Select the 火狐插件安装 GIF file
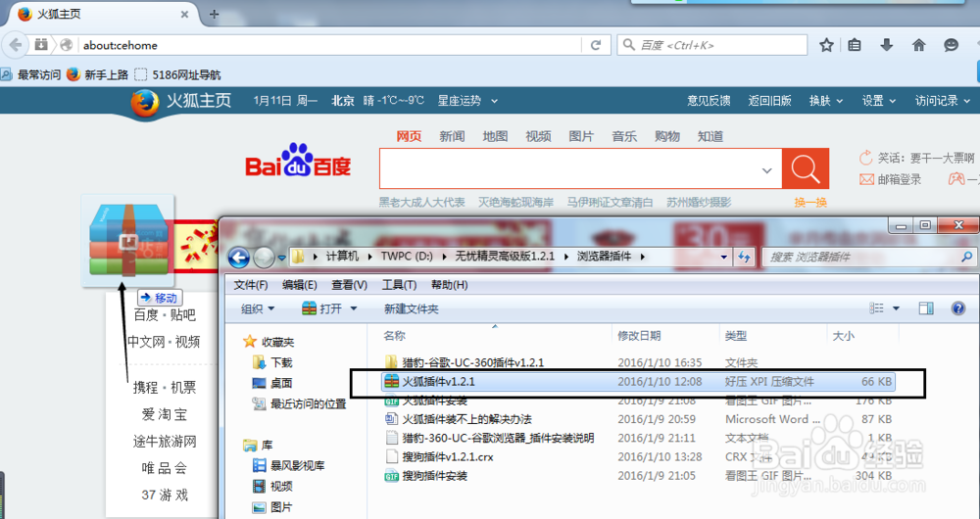Screen dimensions: 980x519 click(425, 401)
